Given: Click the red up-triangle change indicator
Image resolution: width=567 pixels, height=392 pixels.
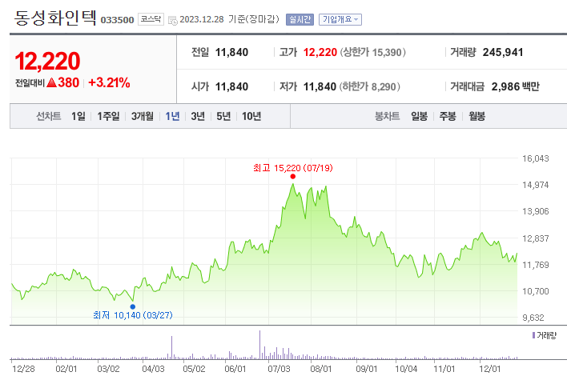Looking at the screenshot, I should pyautogui.click(x=52, y=82).
